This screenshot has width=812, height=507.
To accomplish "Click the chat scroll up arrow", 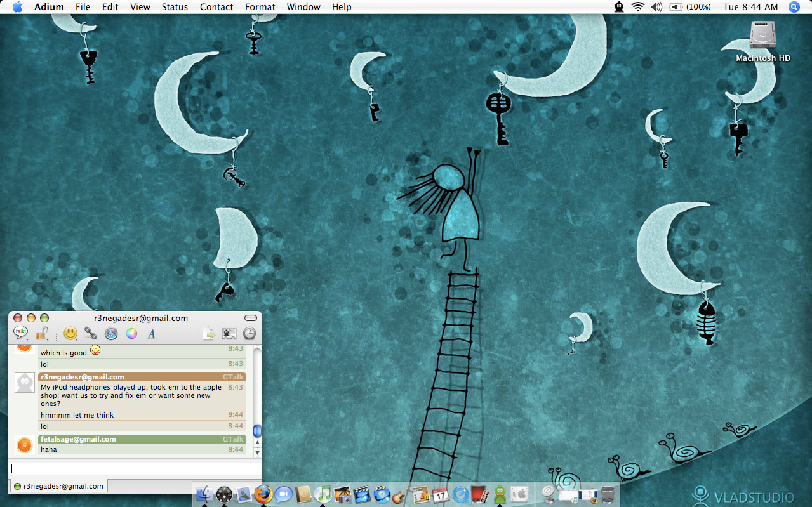I will click(x=257, y=444).
